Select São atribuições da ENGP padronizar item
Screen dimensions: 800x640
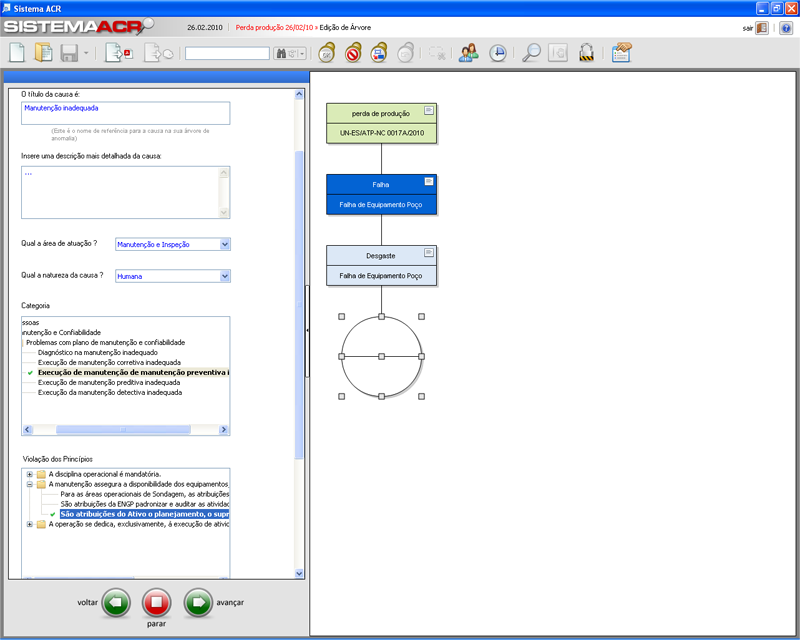pyautogui.click(x=144, y=504)
